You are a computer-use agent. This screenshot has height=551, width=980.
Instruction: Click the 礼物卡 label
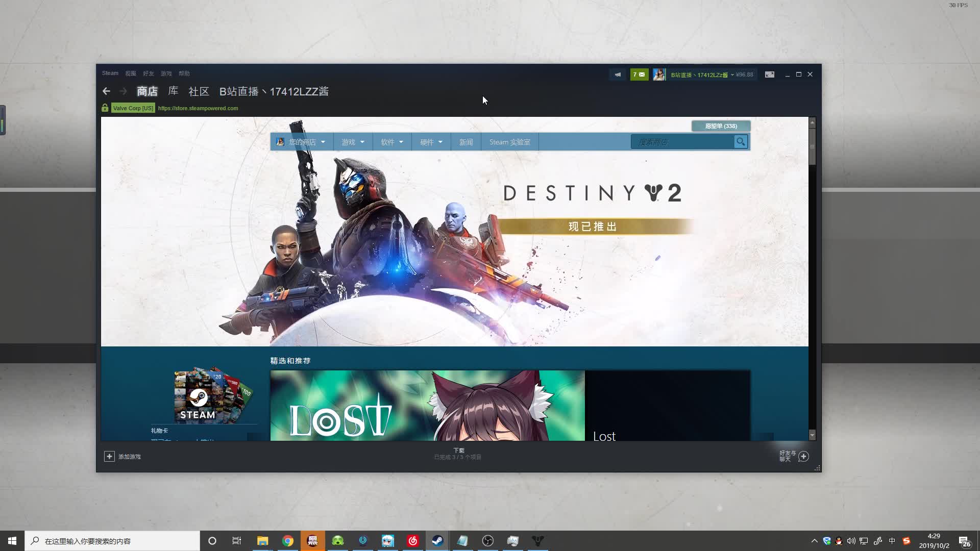(x=159, y=431)
